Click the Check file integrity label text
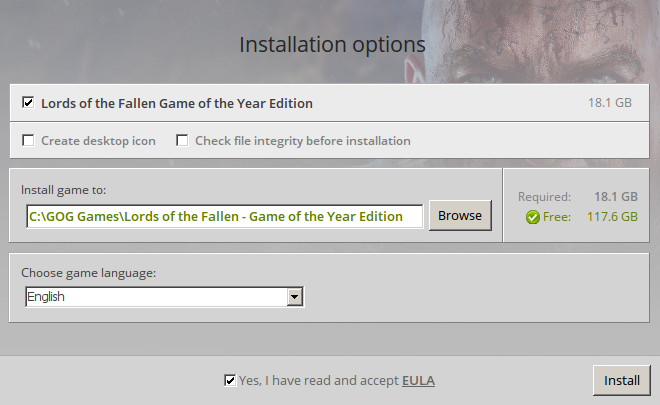 [x=303, y=141]
